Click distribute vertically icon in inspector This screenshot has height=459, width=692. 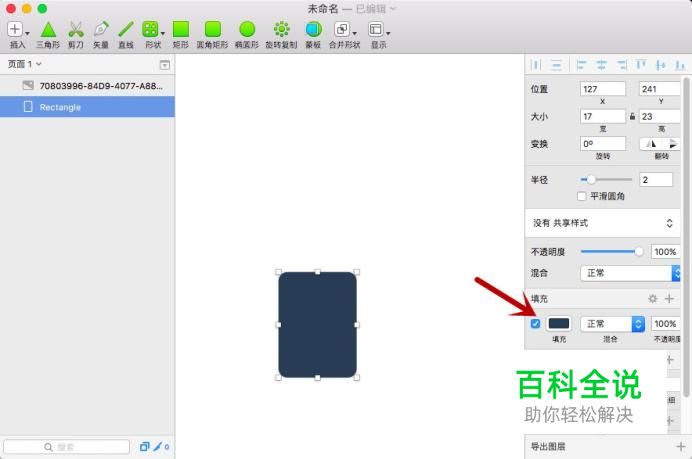click(x=557, y=65)
